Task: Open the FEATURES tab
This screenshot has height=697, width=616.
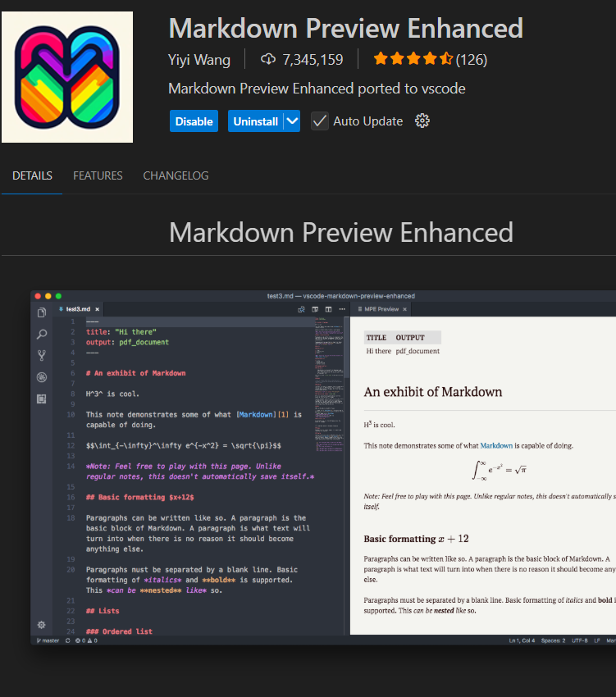Action: (x=98, y=175)
